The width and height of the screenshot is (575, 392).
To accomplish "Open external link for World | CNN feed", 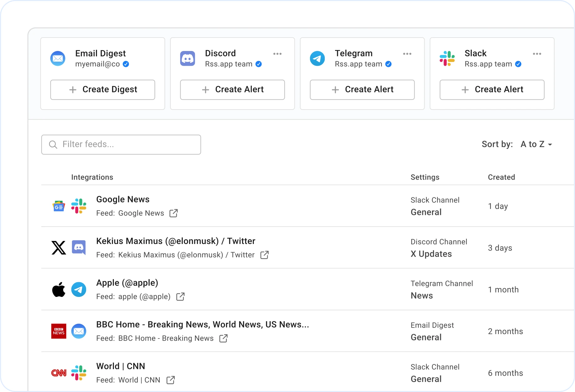I will (171, 380).
